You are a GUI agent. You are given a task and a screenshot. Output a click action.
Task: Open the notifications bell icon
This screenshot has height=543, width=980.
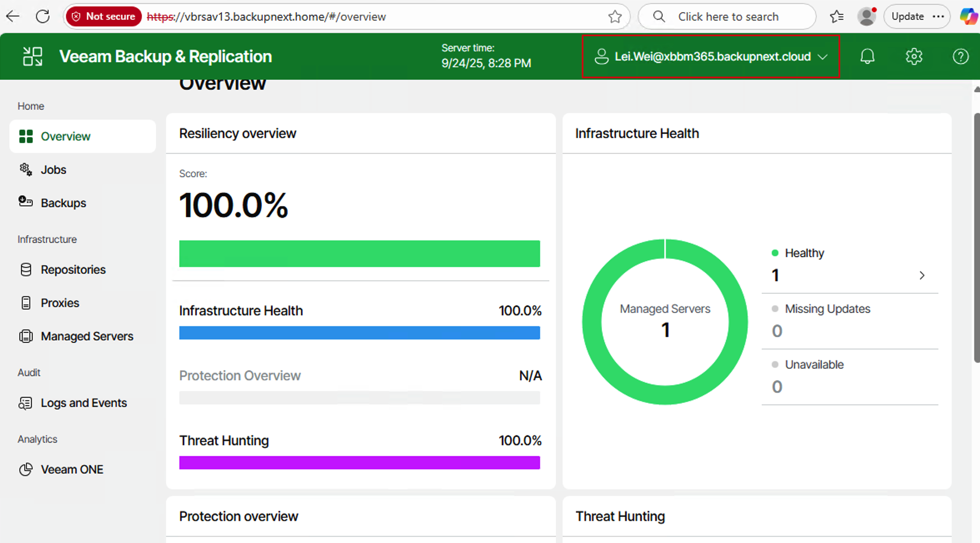(867, 56)
